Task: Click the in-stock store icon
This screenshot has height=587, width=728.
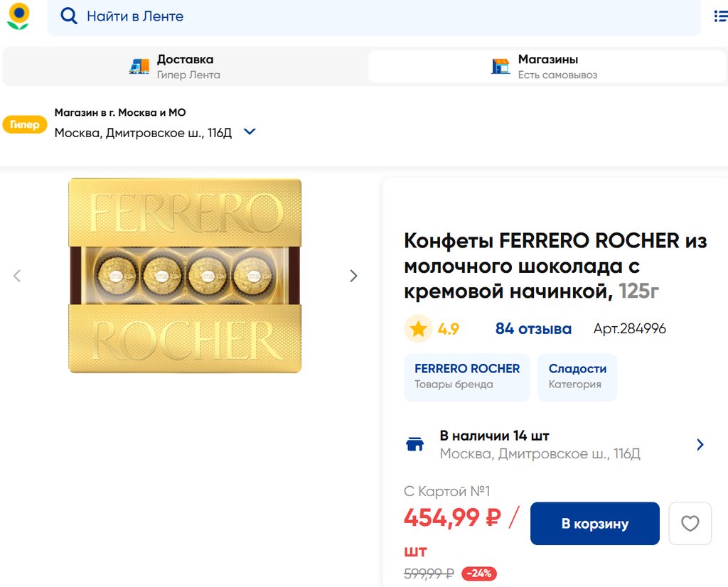Action: pos(414,445)
